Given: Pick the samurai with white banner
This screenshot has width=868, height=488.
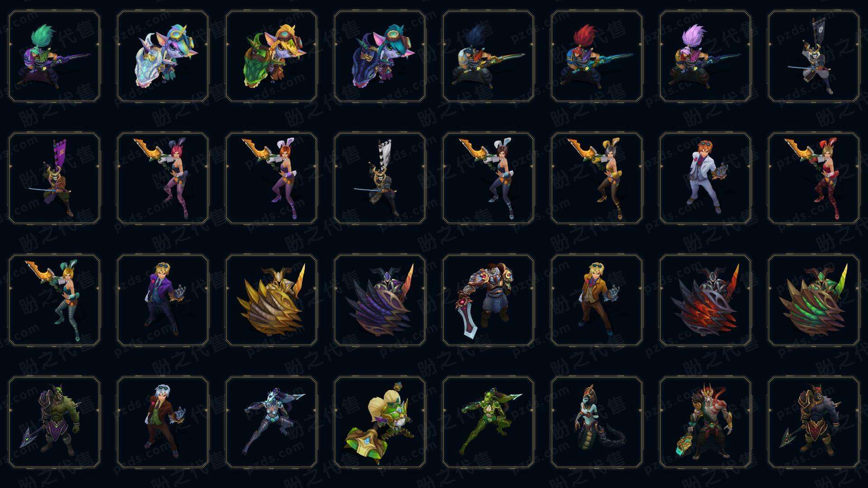Looking at the screenshot, I should coord(380,178).
